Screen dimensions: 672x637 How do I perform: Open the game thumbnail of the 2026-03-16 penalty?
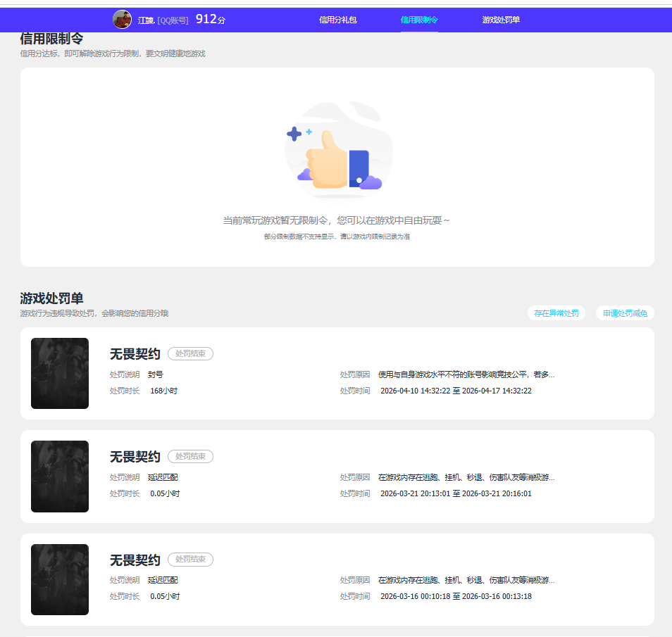[60, 579]
